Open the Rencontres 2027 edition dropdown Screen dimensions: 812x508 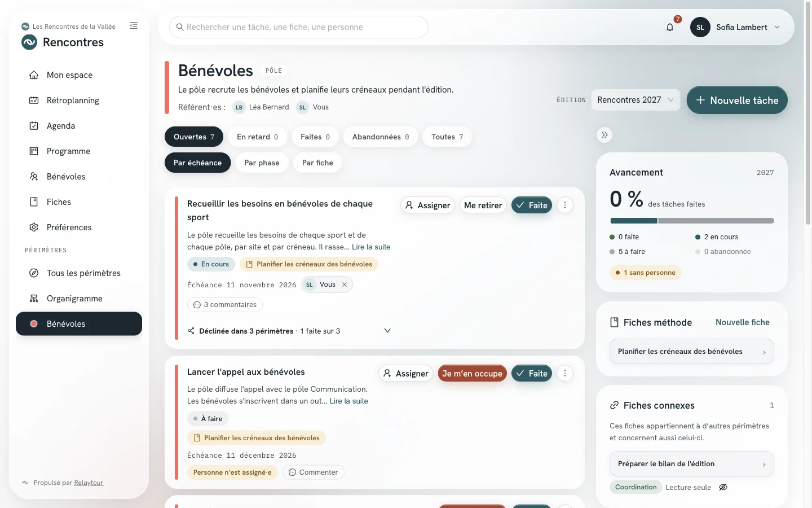[x=636, y=100]
